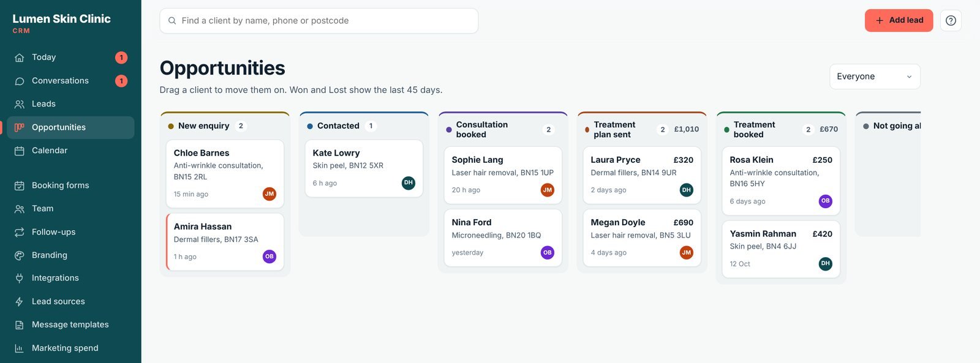Click the New enquiry column header
Viewport: 980px width, 363px height.
(x=225, y=125)
